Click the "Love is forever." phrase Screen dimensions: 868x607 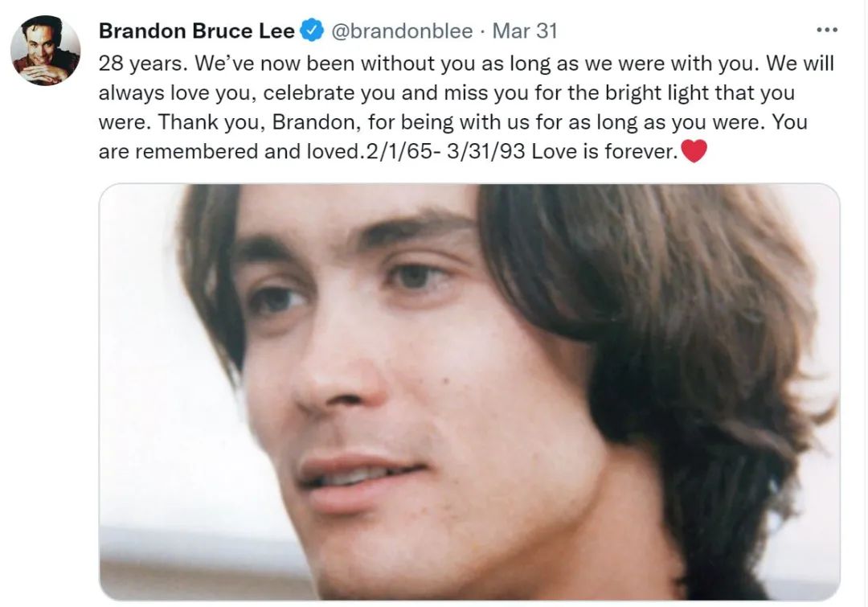604,151
